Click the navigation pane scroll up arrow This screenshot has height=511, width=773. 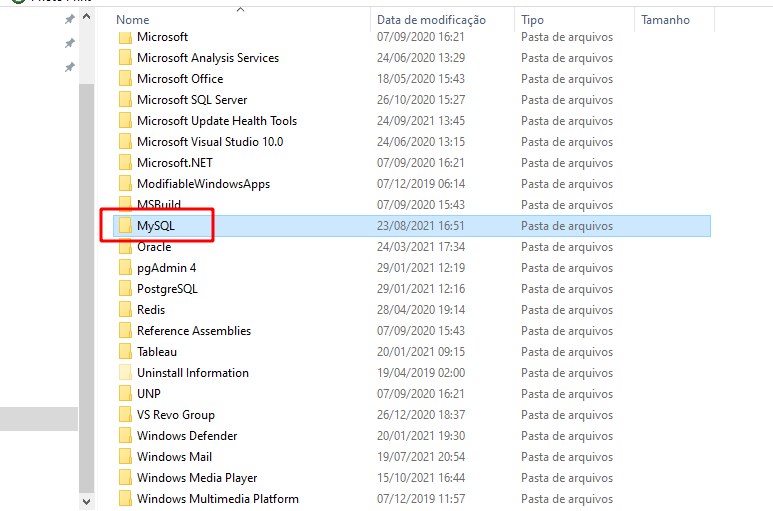(86, 17)
